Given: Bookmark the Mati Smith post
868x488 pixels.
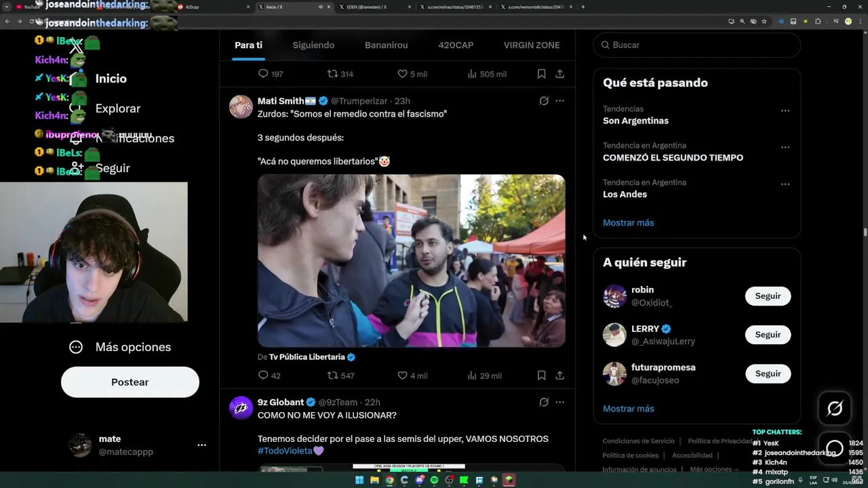Looking at the screenshot, I should pos(541,375).
